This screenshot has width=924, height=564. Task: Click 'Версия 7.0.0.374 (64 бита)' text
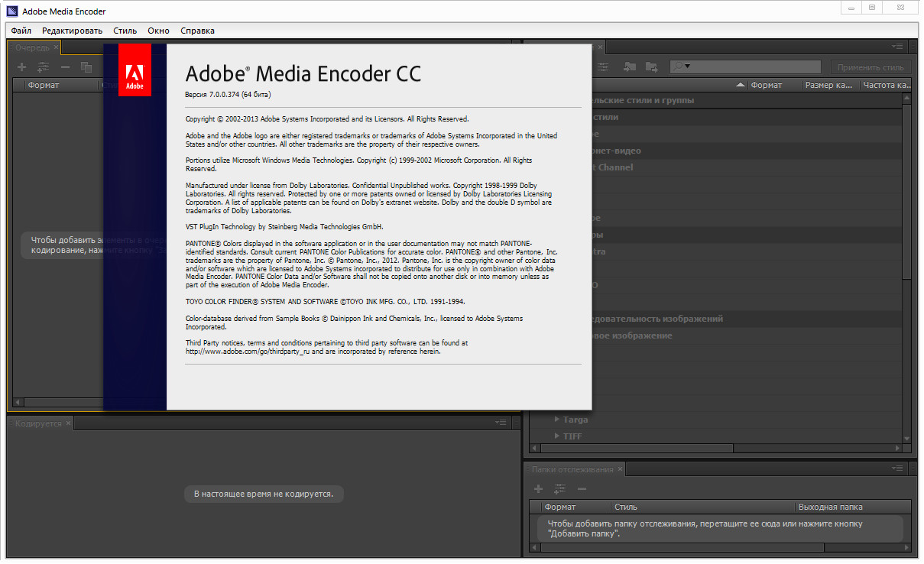point(228,95)
